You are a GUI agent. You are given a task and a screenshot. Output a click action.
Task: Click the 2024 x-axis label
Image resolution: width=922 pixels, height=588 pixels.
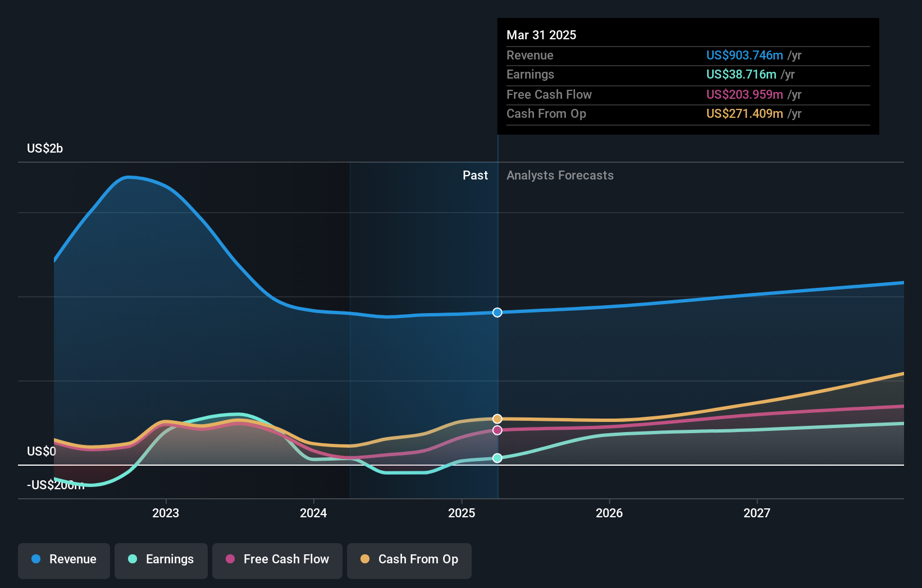(313, 513)
